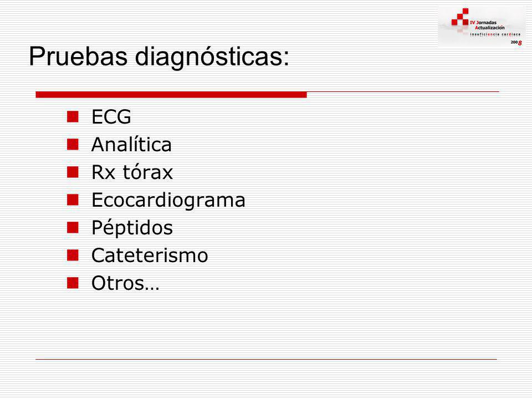
Task: Select the ECG list item text
Action: [x=111, y=117]
